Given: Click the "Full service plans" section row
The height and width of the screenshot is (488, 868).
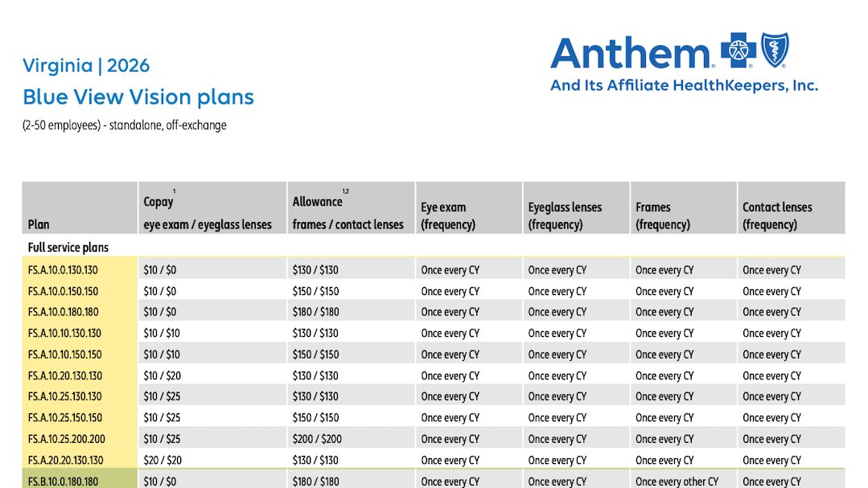Looking at the screenshot, I should click(68, 248).
